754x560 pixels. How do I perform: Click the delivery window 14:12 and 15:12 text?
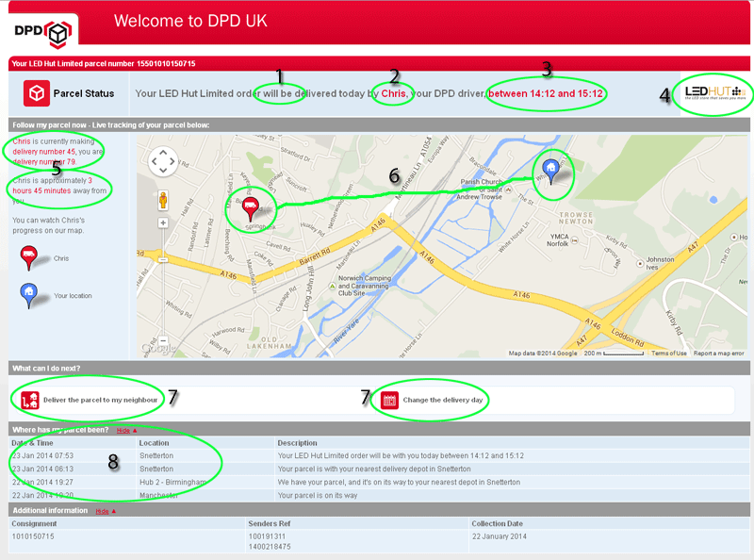(546, 93)
